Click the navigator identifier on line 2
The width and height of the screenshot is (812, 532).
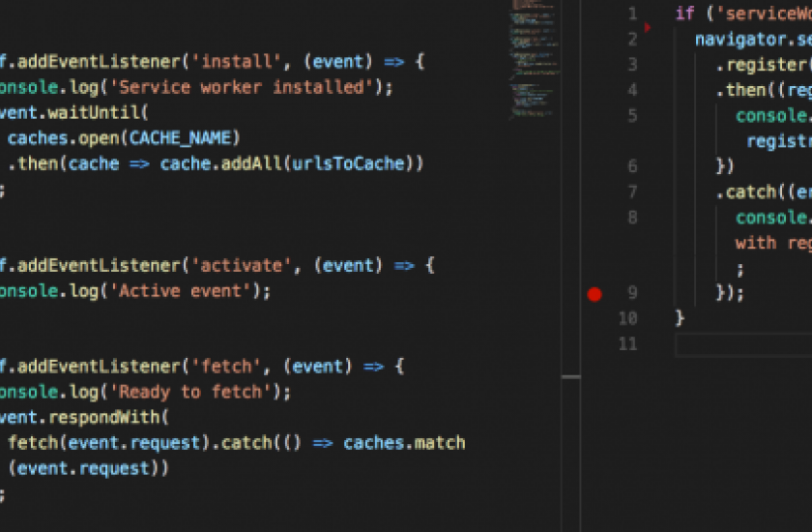(740, 40)
